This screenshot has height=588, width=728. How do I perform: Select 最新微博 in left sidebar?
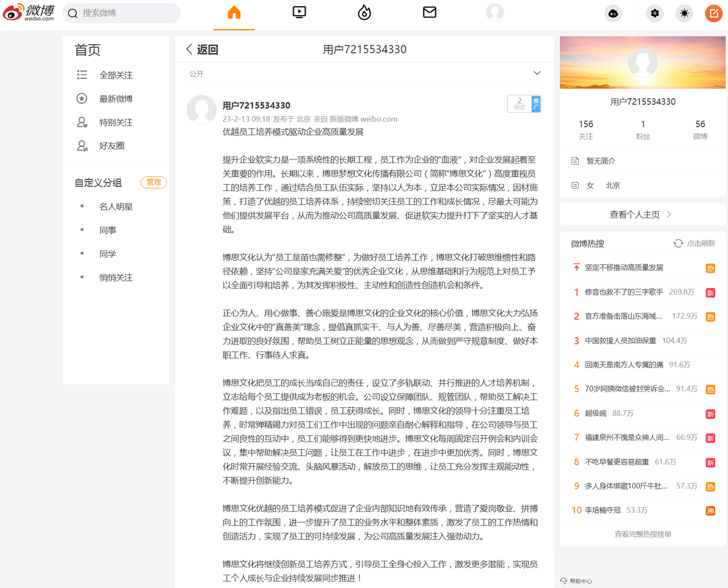point(115,99)
